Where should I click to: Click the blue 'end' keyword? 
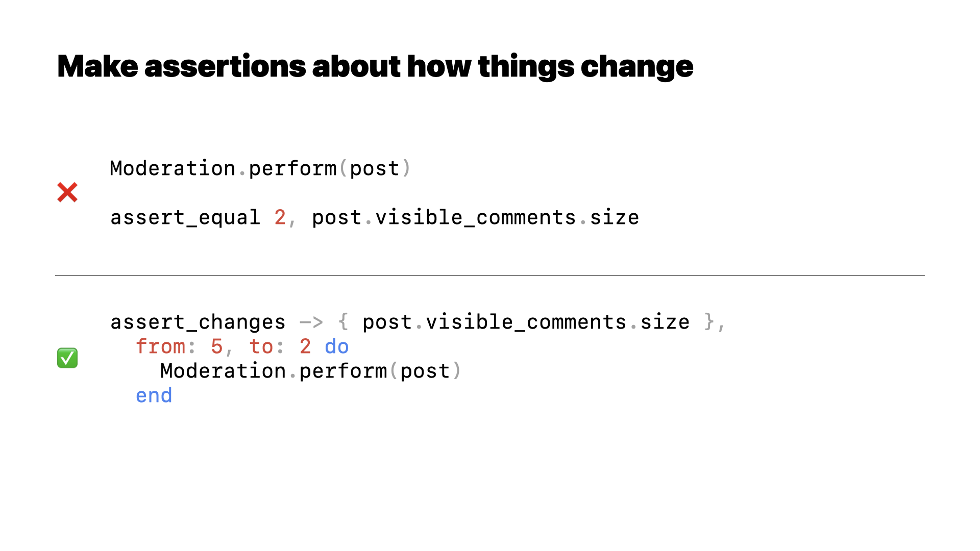(154, 396)
